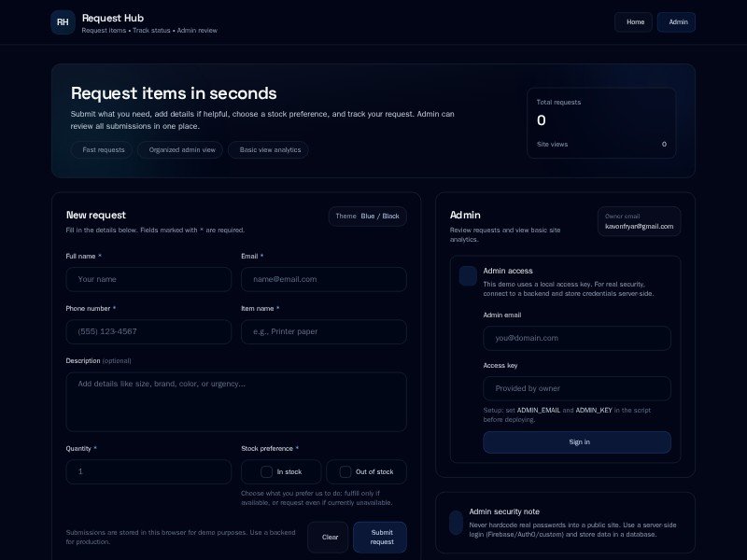Click the Admin security note icon
Viewport: 747px width, 560px height.
click(456, 523)
